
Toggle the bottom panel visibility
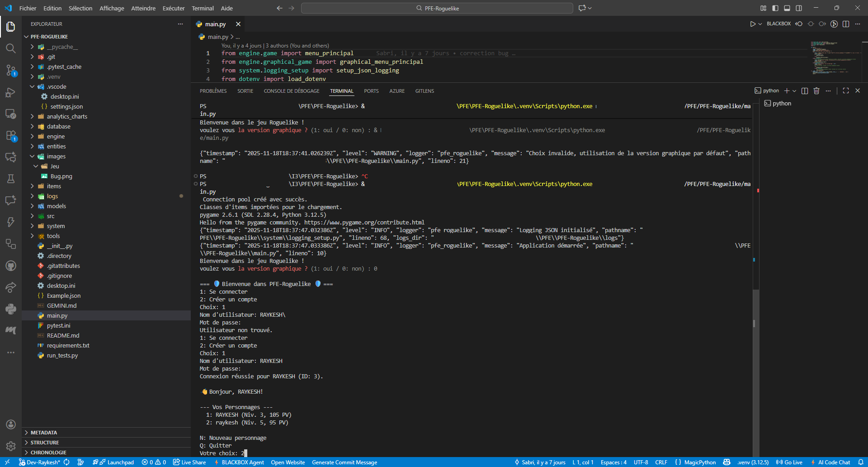(787, 8)
